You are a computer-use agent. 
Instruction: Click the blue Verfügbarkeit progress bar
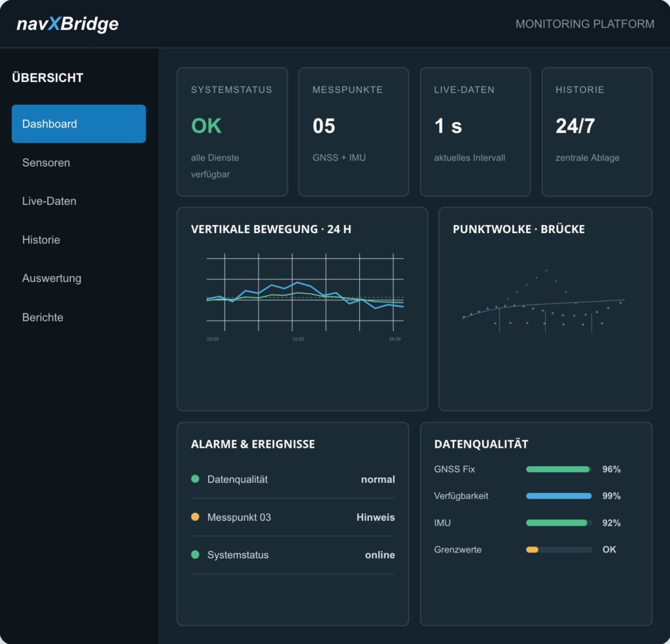coord(559,495)
